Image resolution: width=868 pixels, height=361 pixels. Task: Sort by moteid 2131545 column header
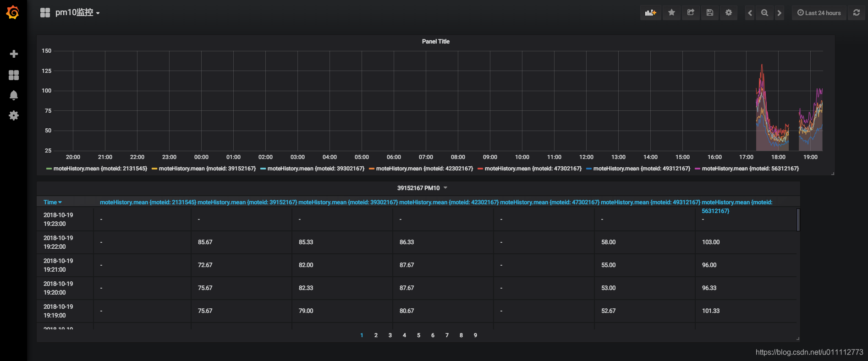[x=148, y=202]
